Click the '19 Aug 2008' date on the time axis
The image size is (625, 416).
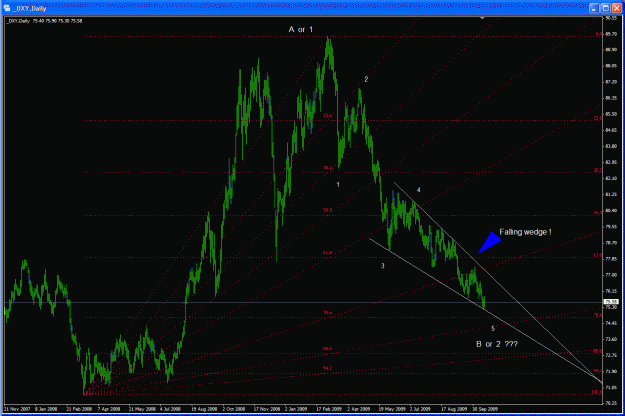[x=204, y=409]
